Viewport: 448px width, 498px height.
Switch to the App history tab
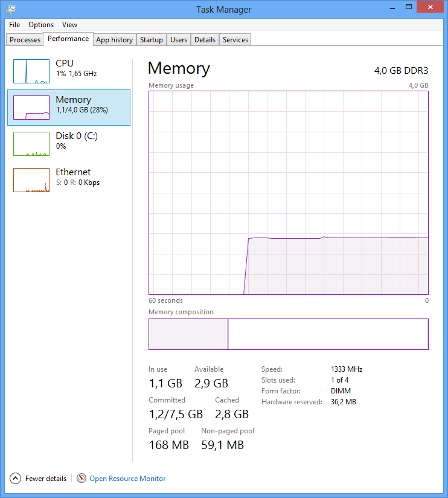(x=115, y=40)
